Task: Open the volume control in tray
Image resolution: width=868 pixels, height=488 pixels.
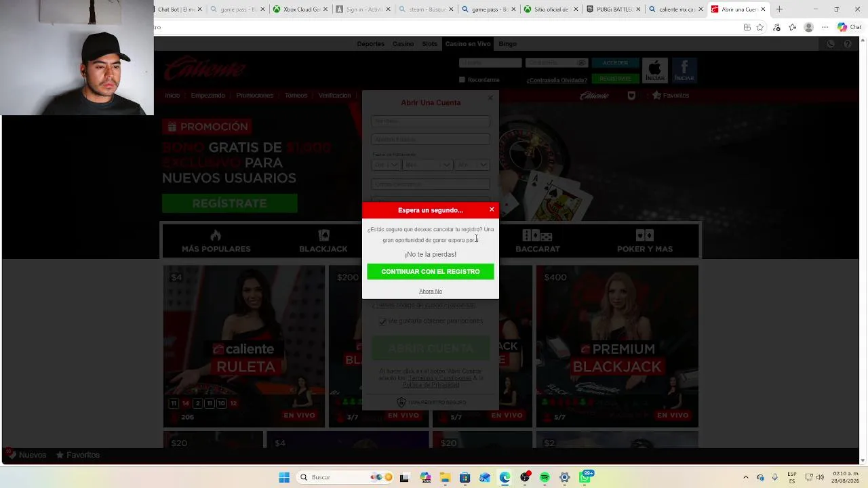Action: click(821, 478)
